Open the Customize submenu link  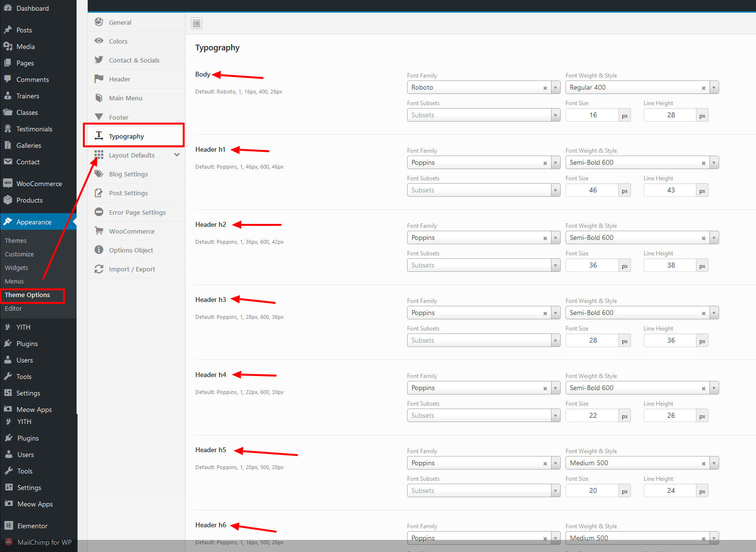point(19,254)
